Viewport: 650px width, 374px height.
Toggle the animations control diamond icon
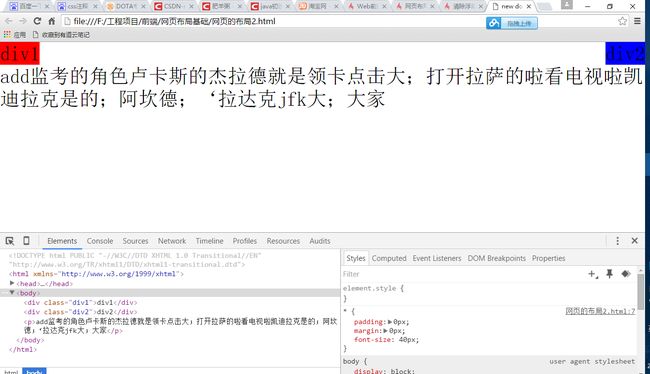coord(626,274)
